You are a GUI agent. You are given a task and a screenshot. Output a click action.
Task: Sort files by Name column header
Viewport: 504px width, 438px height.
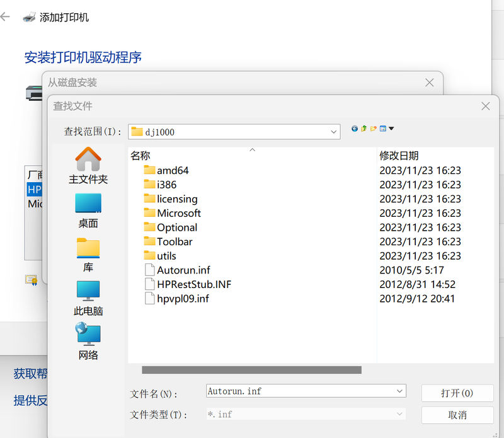140,155
